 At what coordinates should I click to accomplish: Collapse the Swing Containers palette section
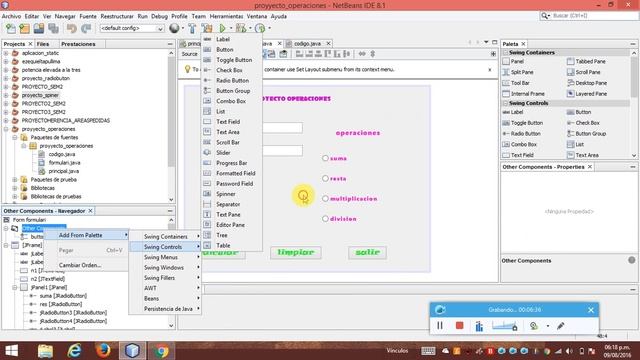[505, 53]
